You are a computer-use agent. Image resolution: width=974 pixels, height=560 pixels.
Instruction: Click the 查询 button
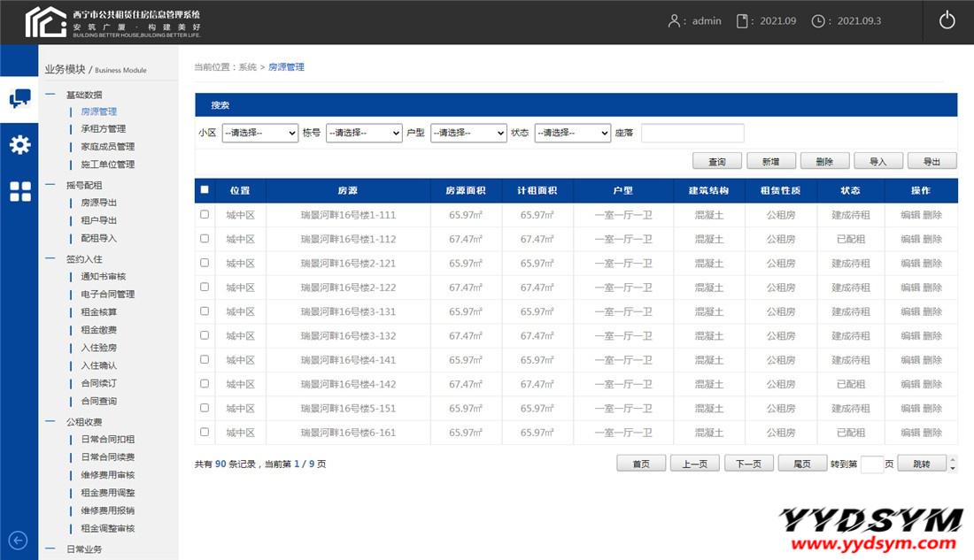tap(716, 161)
